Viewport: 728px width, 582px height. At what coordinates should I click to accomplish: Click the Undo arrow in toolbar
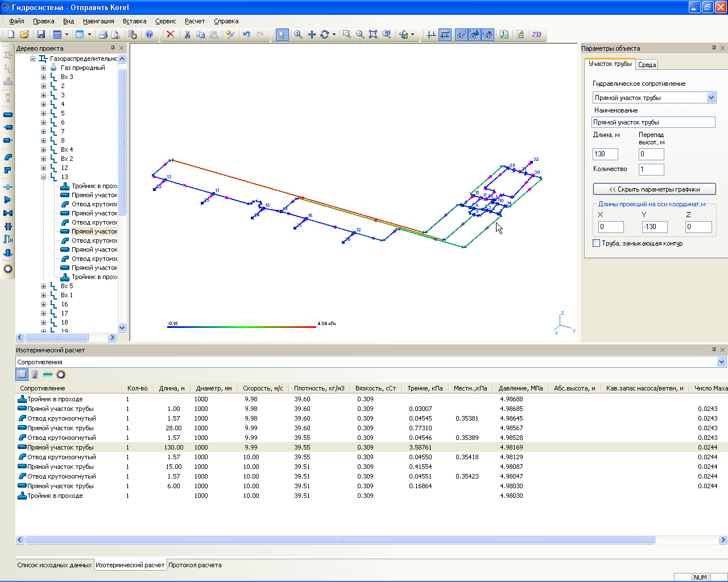pyautogui.click(x=246, y=35)
